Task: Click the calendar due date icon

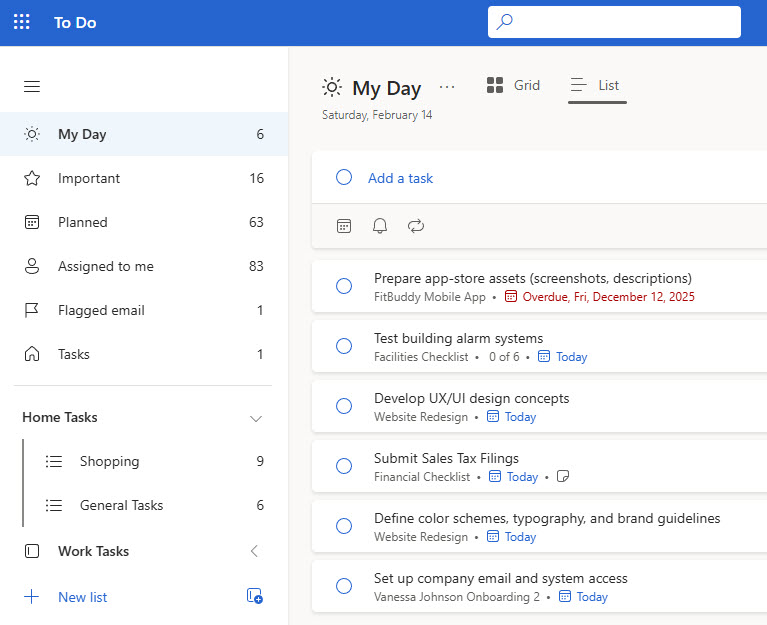Action: (x=344, y=226)
